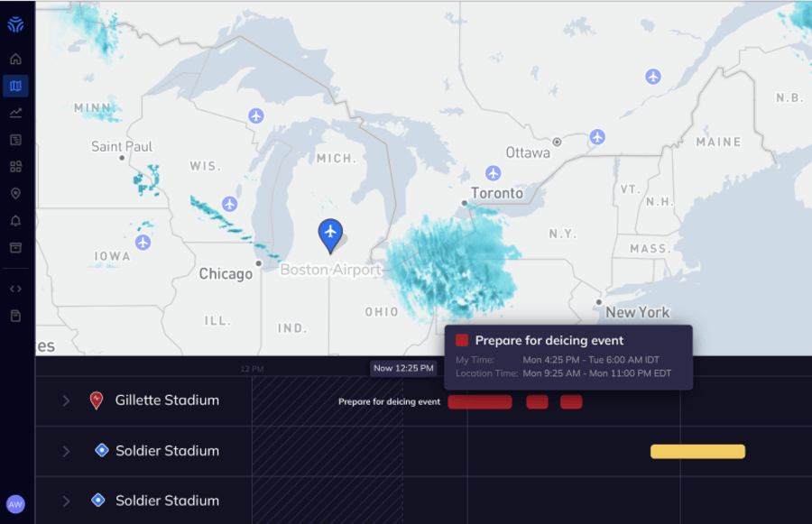Expand the Soldier Stadium row with yellow bar
Image resolution: width=812 pixels, height=524 pixels.
(66, 451)
